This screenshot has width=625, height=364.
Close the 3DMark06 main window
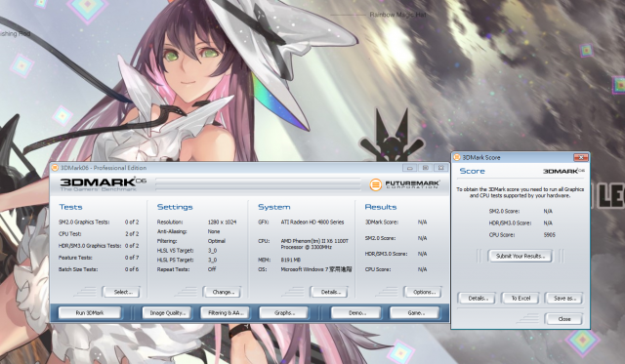(440, 168)
